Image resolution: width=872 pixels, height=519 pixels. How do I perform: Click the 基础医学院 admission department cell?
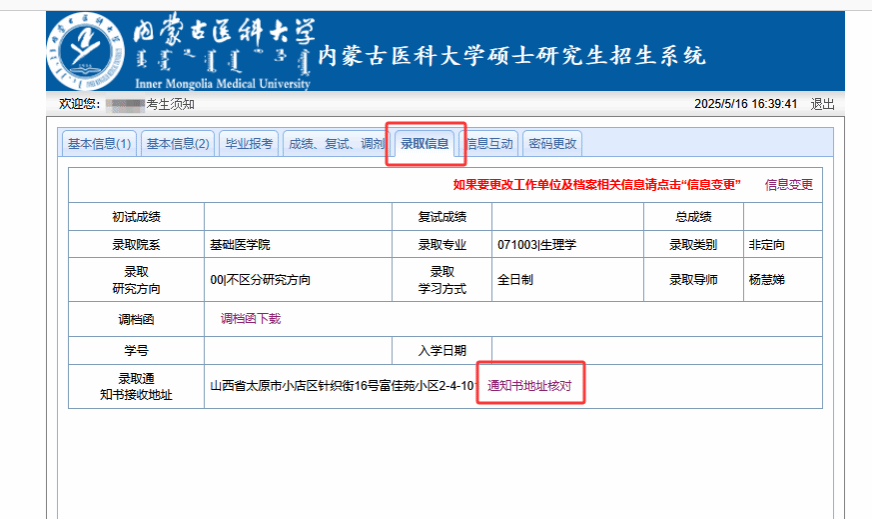[x=240, y=245]
